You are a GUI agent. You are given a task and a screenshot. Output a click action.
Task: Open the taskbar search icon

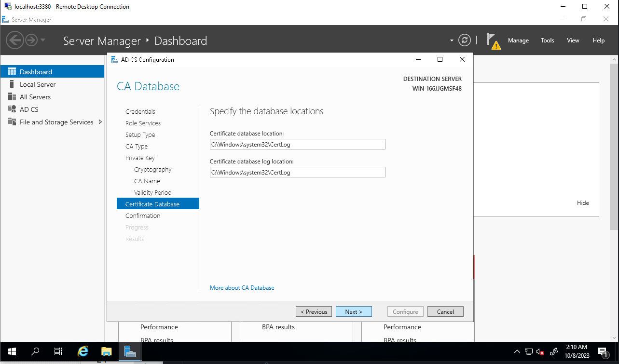[x=35, y=351]
